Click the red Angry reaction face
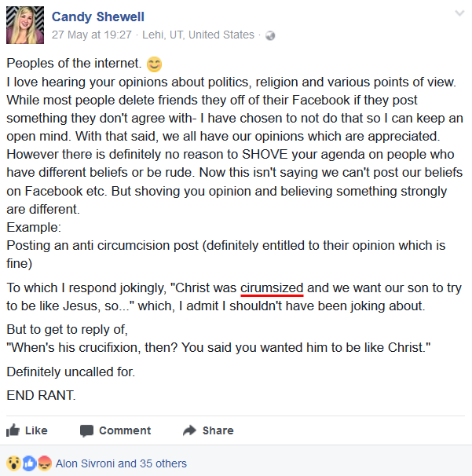 click(x=44, y=463)
